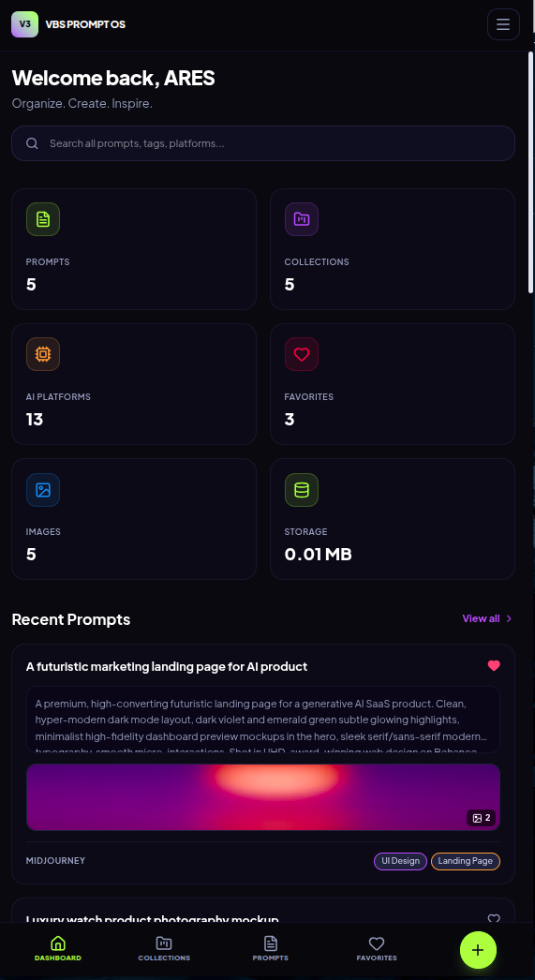Screen dimensions: 535x980
Task: Click the green Prompts document icon card
Action: click(43, 219)
